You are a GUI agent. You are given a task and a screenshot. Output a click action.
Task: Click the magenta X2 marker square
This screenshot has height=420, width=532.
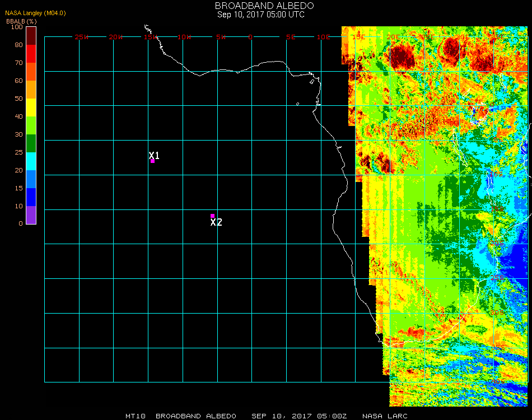[212, 216]
